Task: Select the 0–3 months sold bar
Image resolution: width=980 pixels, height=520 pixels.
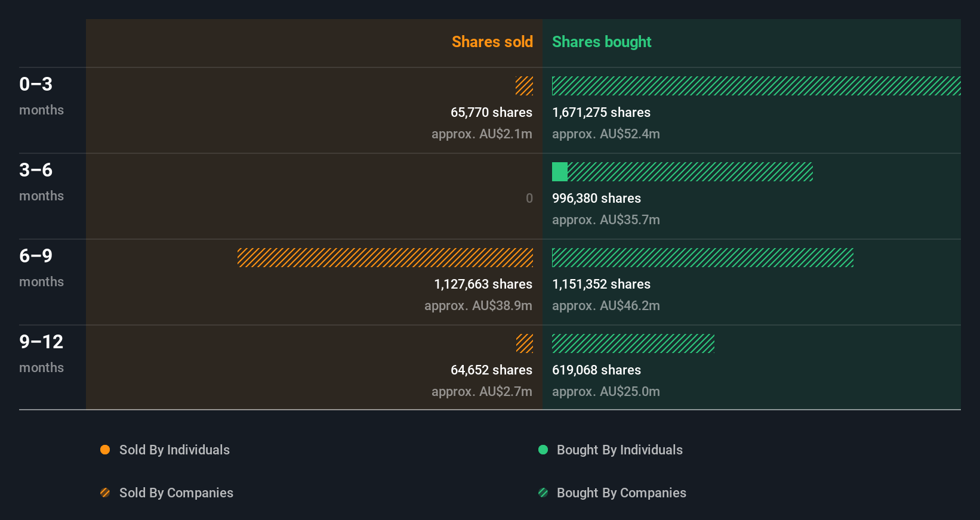Action: click(x=525, y=86)
